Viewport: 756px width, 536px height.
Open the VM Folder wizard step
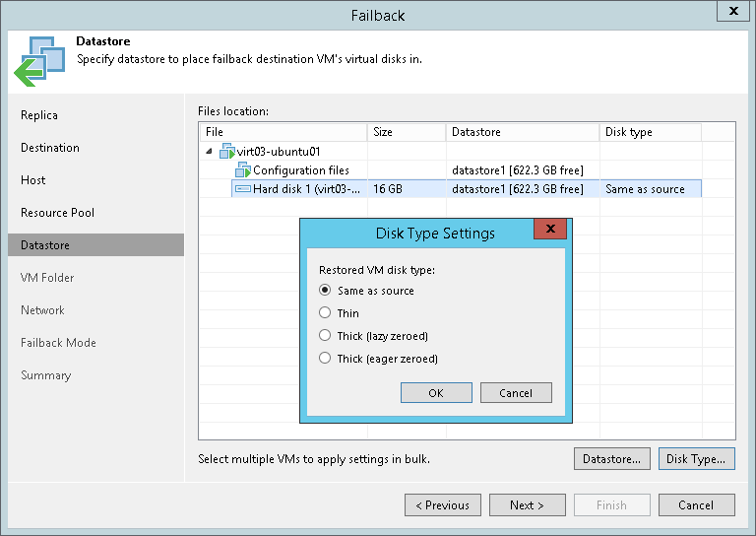click(47, 278)
